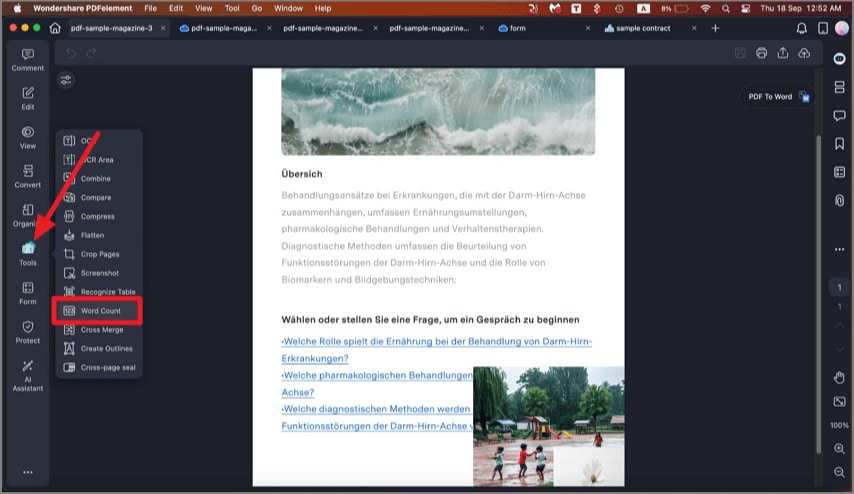Choose Crop Pages from Tools list

[x=100, y=254]
